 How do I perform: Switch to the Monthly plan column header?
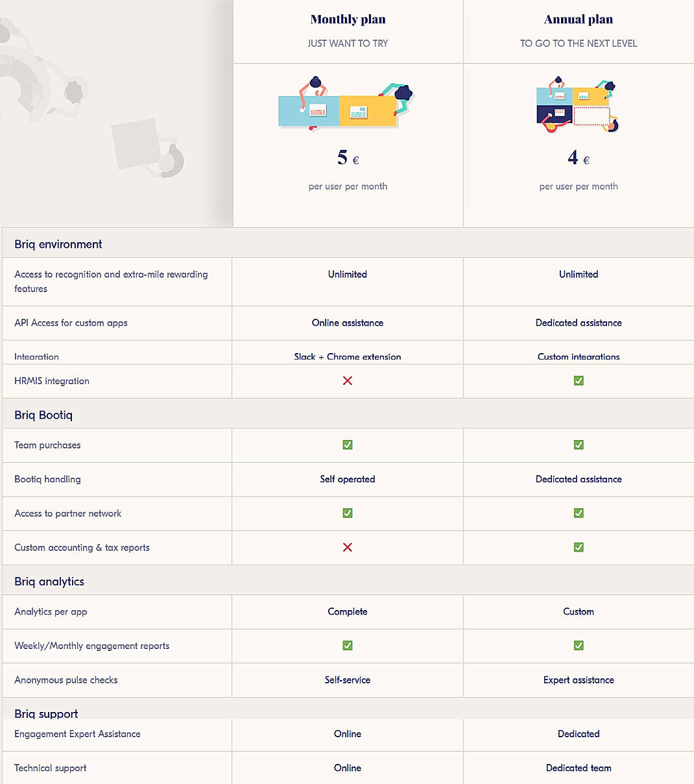point(348,19)
